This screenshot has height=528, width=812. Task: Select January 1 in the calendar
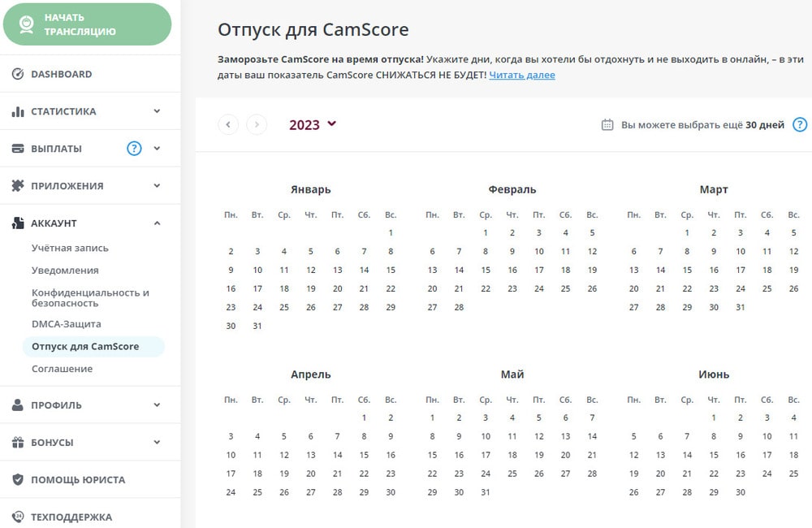pos(391,232)
